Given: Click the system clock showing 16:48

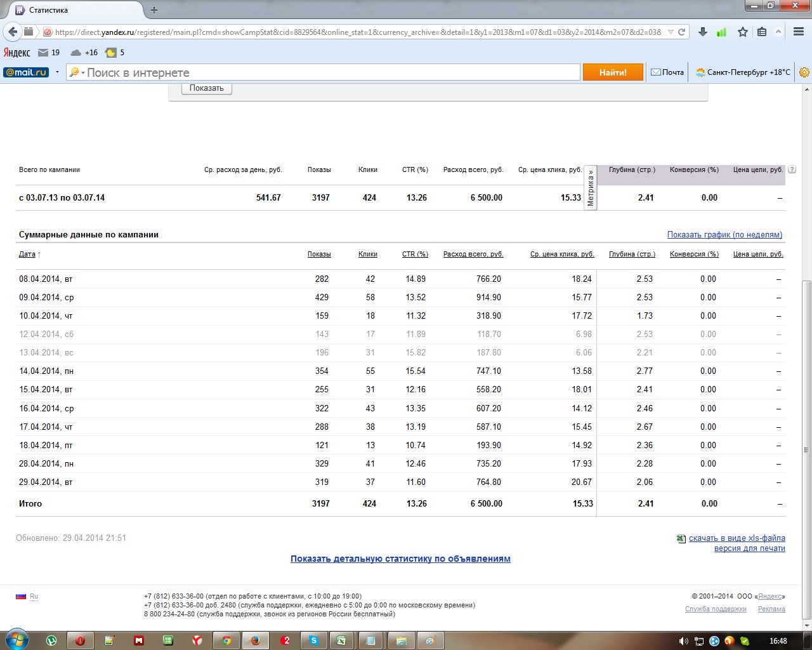Looking at the screenshot, I should [x=778, y=641].
